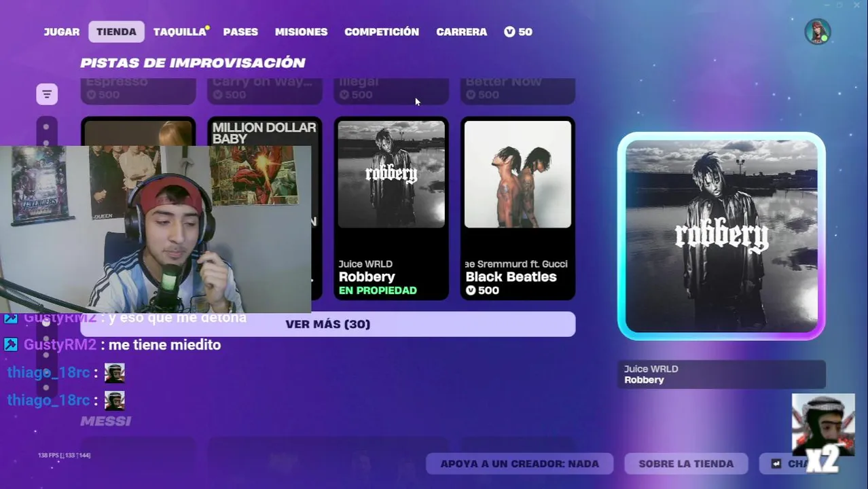Click the Espresso track card
The height and width of the screenshot is (489, 868).
pyautogui.click(x=138, y=91)
